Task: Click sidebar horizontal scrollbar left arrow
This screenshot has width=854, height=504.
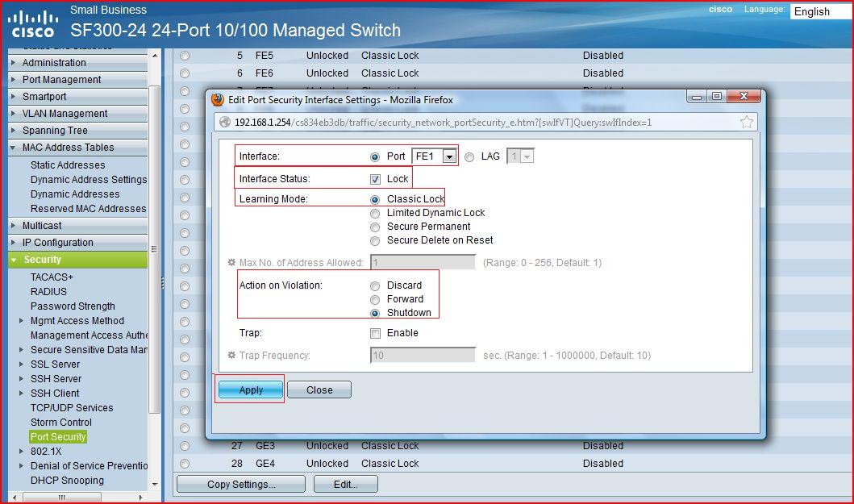Action: click(15, 498)
